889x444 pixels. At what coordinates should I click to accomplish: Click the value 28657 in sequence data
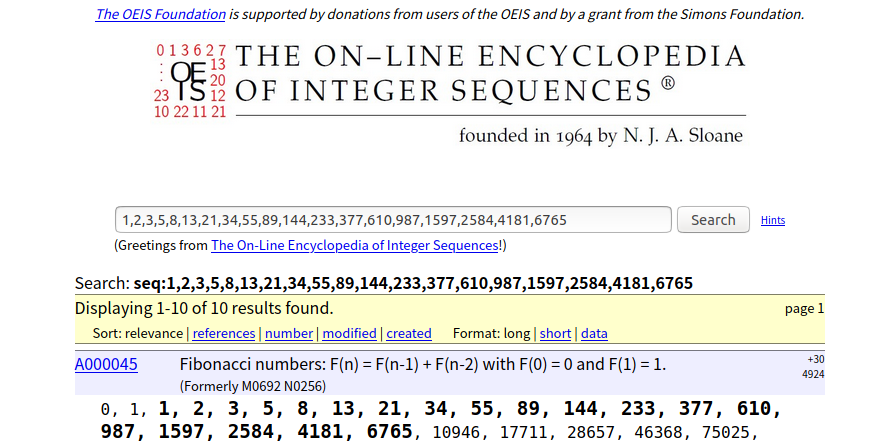pyautogui.click(x=591, y=433)
